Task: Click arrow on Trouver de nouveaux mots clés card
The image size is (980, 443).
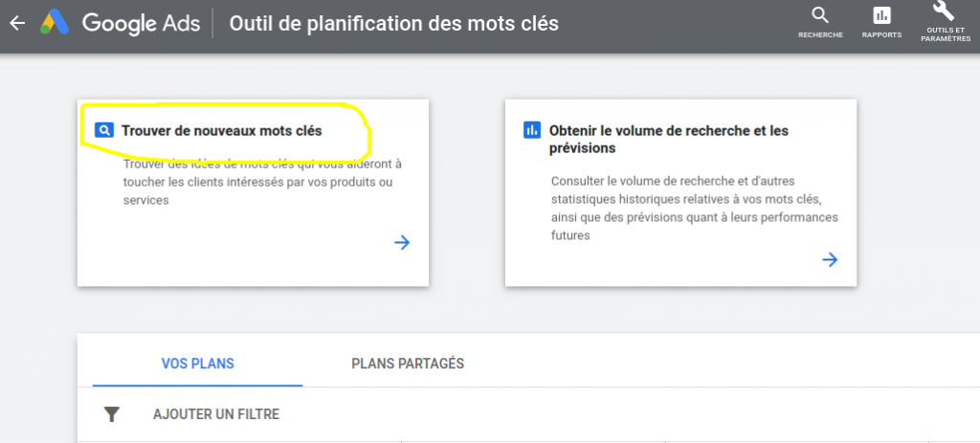Action: [x=402, y=242]
